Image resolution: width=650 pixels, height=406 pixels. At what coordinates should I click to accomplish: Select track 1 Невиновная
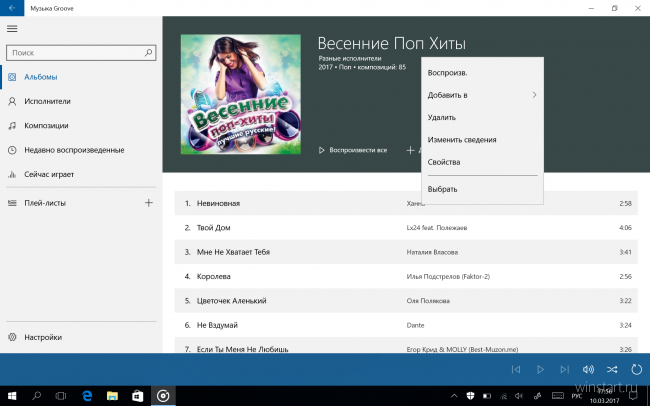tap(218, 203)
